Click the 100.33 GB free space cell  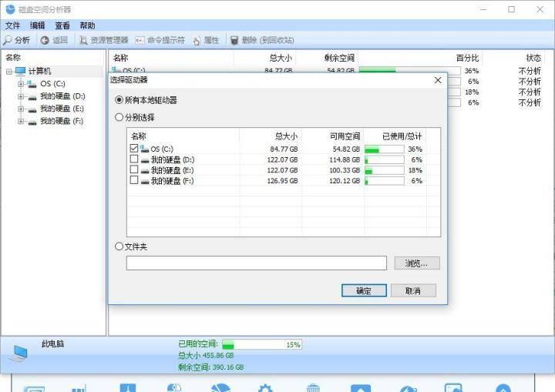click(345, 170)
